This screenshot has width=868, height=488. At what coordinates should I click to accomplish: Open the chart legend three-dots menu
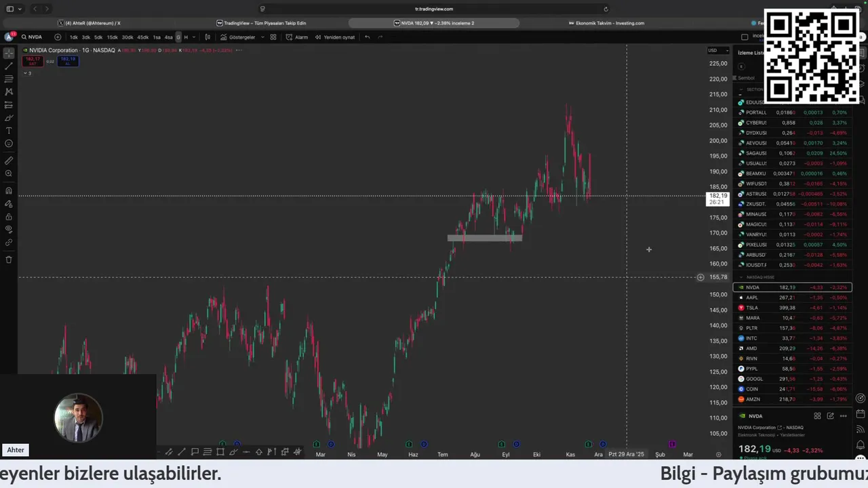(239, 50)
